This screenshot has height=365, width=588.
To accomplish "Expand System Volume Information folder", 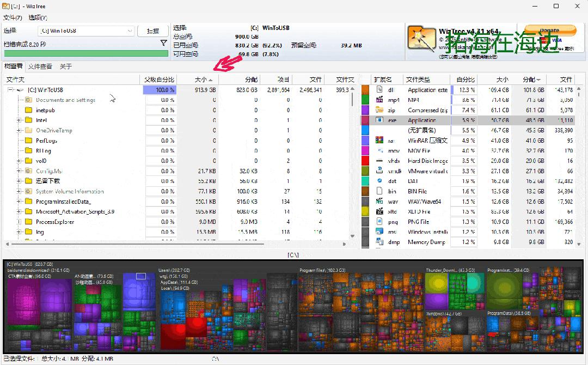I will coord(19,191).
